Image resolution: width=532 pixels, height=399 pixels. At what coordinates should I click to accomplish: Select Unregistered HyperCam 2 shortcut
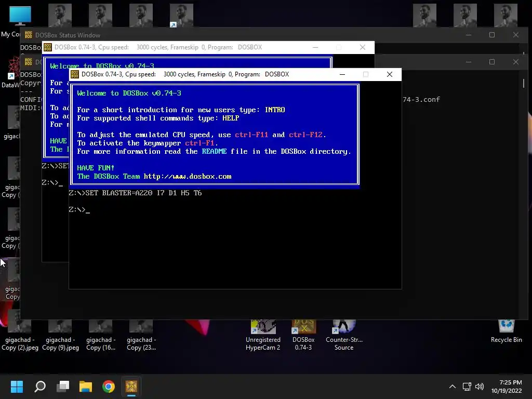263,335
